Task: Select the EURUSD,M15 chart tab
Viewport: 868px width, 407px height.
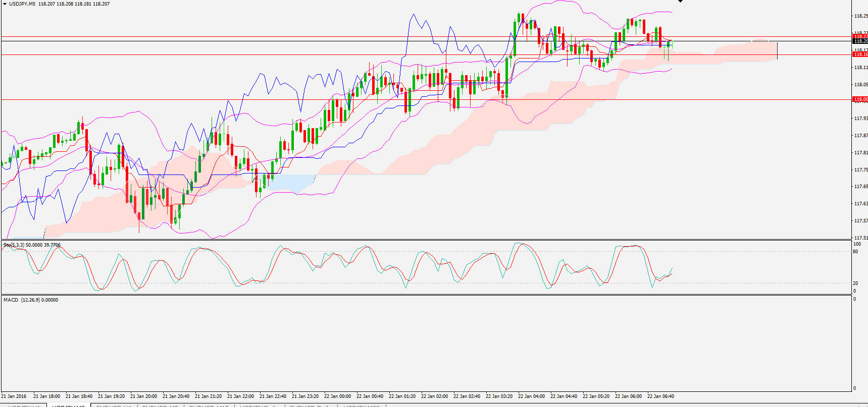Action: pos(209,405)
